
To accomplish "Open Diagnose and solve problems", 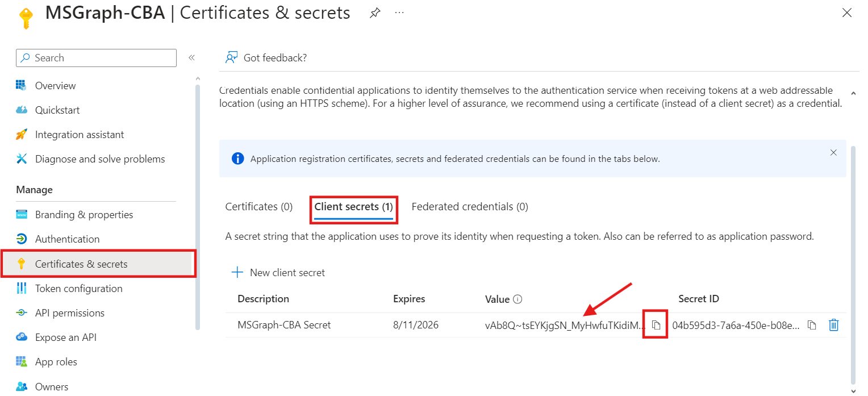I will click(x=101, y=159).
